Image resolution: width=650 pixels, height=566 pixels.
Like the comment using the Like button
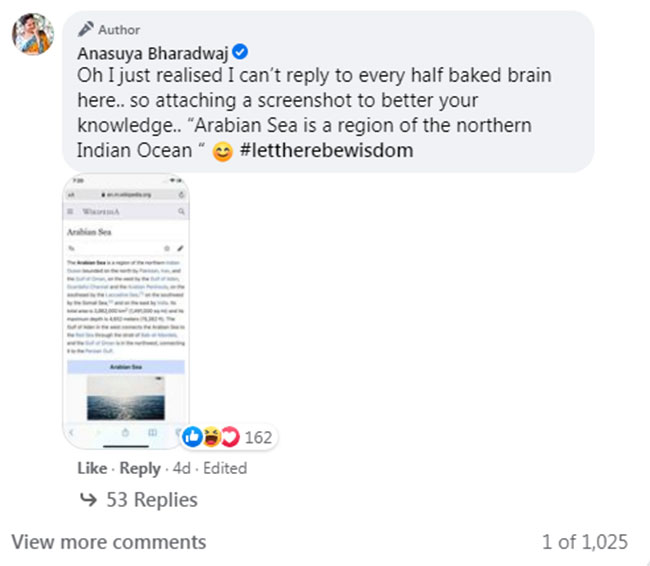pos(92,468)
